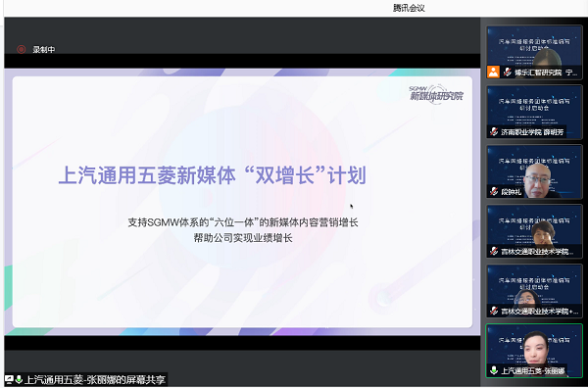Click the green microphone icon beside screen share label
The height and width of the screenshot is (388, 588).
pos(19,379)
